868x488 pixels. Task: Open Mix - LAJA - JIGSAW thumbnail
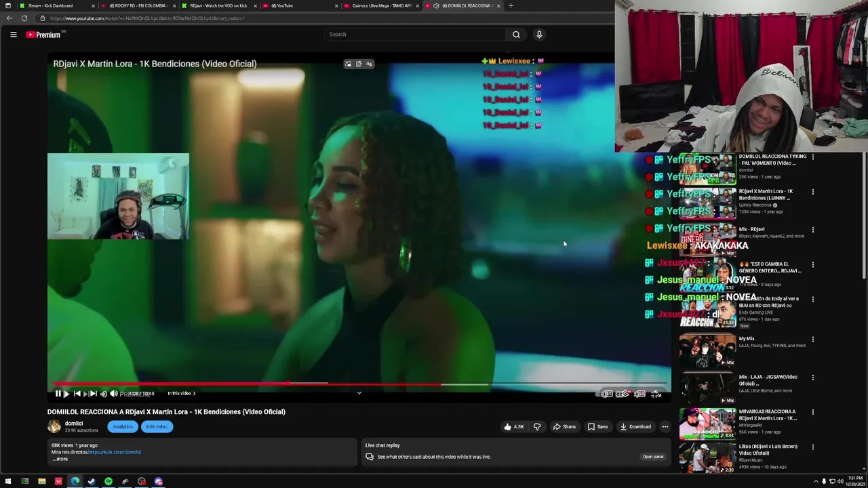(707, 388)
